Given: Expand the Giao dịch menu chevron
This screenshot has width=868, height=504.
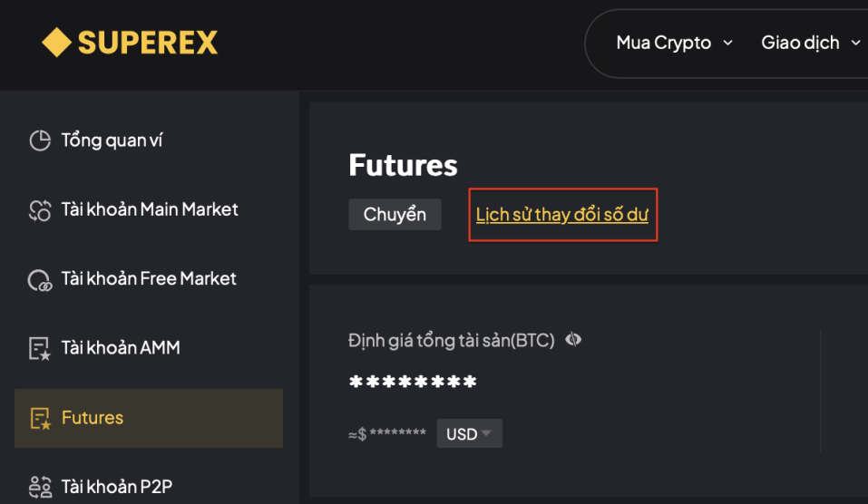Looking at the screenshot, I should point(855,43).
